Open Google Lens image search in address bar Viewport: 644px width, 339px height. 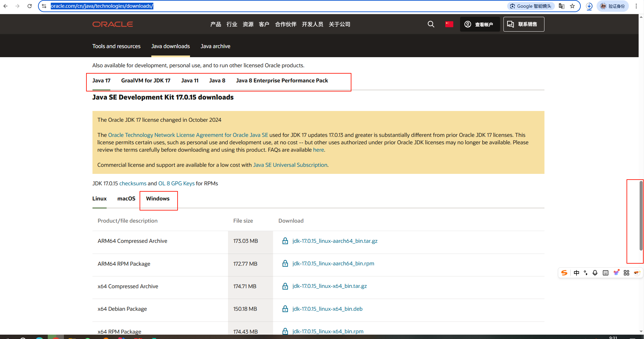(530, 6)
